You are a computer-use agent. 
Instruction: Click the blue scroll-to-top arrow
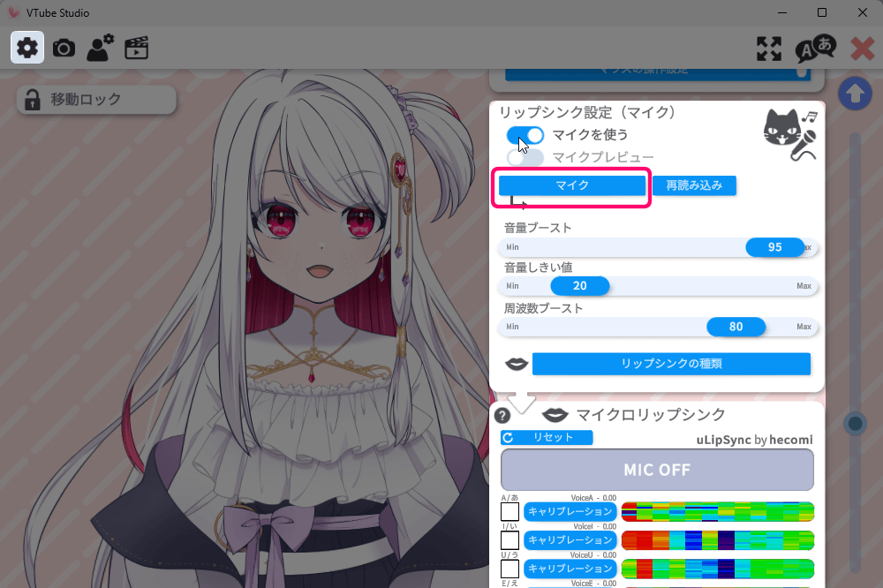tap(854, 94)
